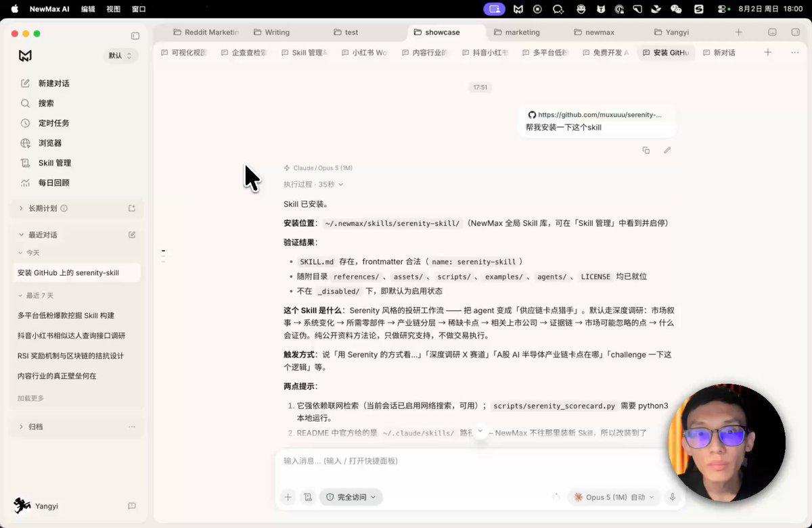Click the feedback chat icon beside Yangyi
Screen dimensions: 812x528
tap(132, 506)
